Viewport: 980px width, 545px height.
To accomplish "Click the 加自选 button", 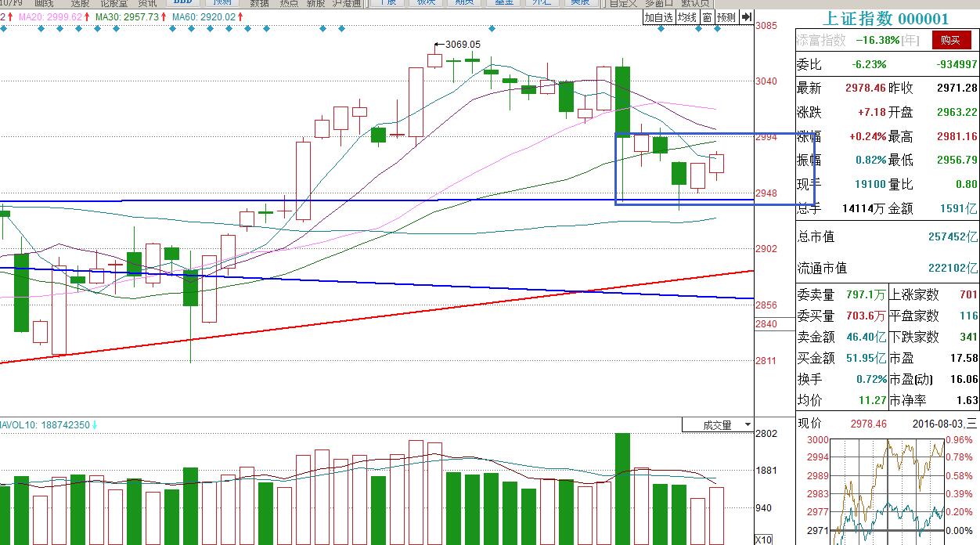I will pos(659,17).
